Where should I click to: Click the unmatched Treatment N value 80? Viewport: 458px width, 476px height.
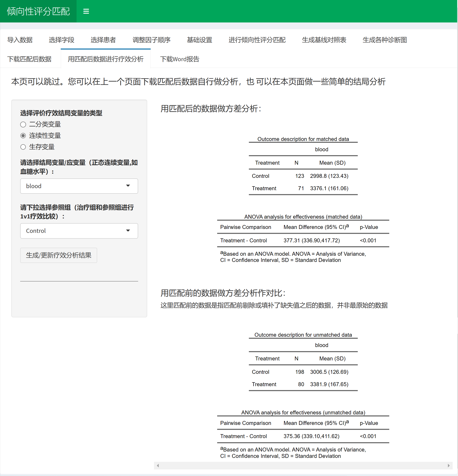point(301,384)
